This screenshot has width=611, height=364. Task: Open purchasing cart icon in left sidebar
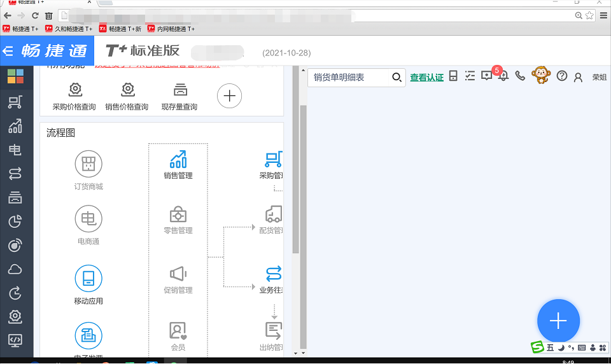[15, 102]
